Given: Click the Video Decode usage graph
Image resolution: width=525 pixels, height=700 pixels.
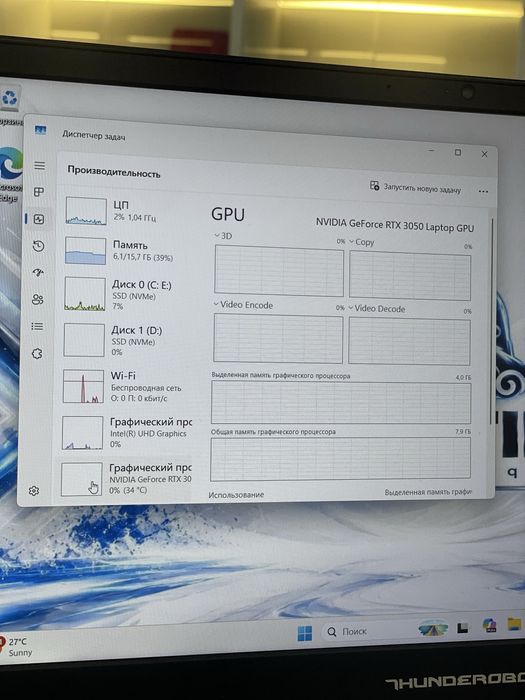Looking at the screenshot, I should (409, 341).
